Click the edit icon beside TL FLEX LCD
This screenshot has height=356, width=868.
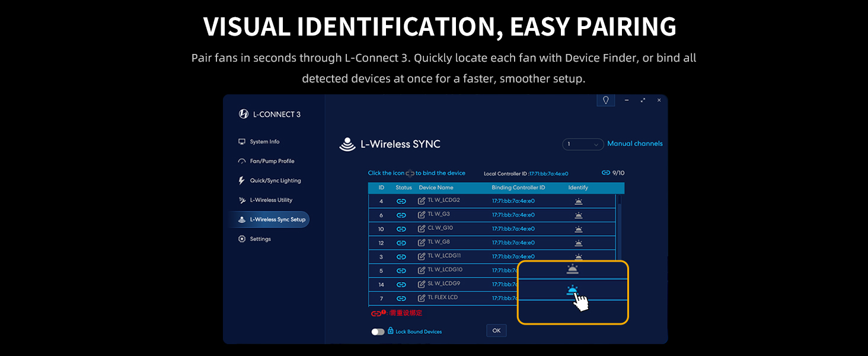tap(422, 298)
